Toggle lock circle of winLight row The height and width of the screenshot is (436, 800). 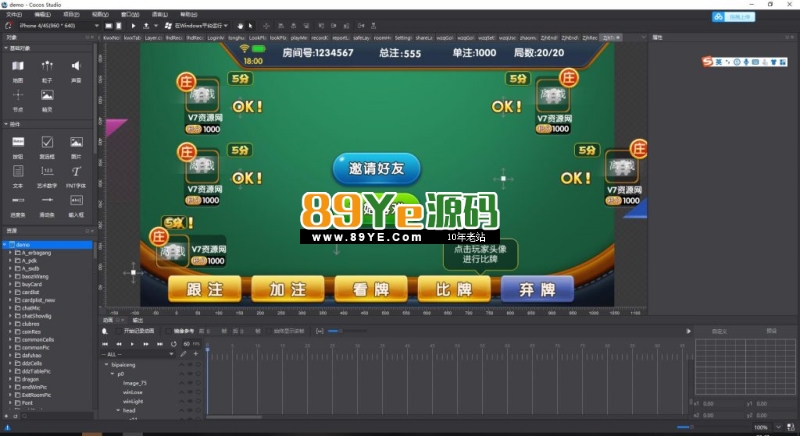click(x=198, y=402)
